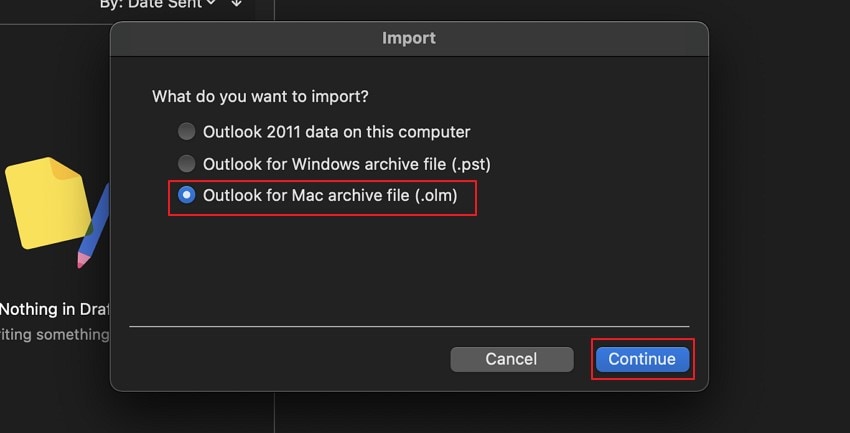Image resolution: width=850 pixels, height=433 pixels.
Task: Select the Outlook for Mac .olm radio button
Action: (x=186, y=195)
